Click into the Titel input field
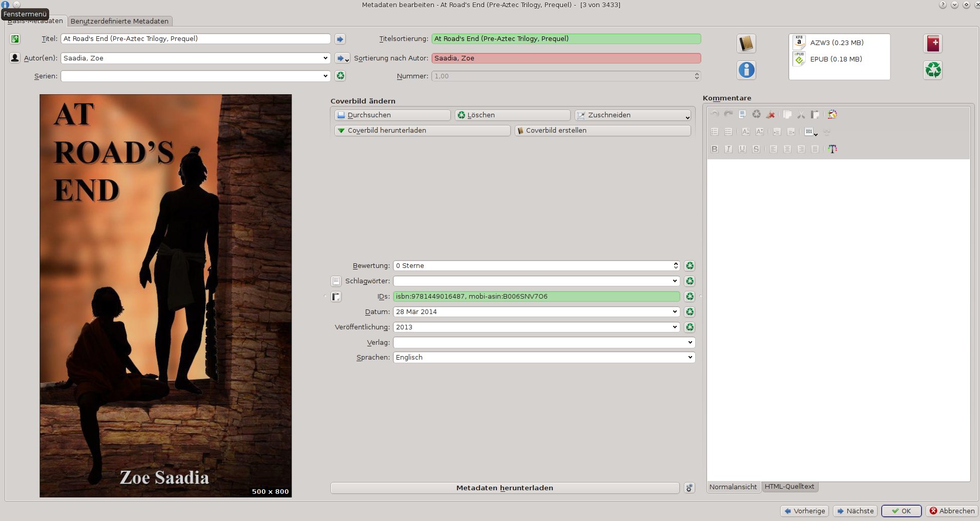Image resolution: width=980 pixels, height=521 pixels. click(x=196, y=39)
